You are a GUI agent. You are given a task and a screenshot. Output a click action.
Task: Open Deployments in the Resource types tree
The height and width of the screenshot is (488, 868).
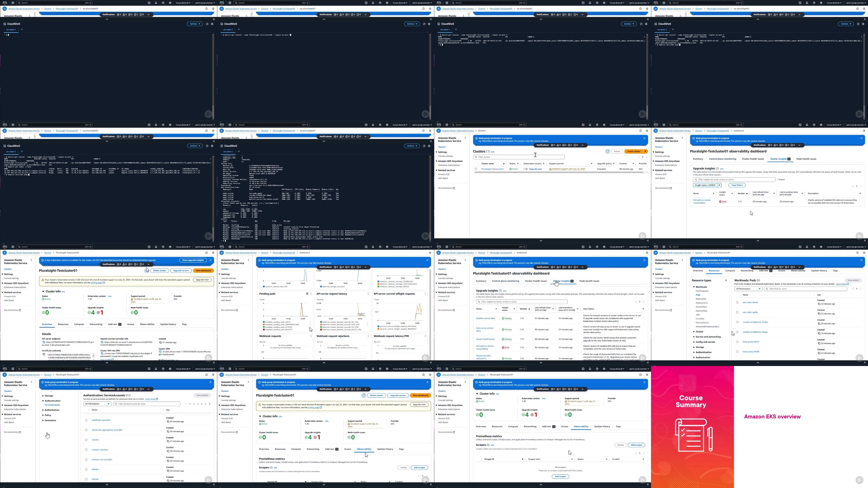click(701, 303)
